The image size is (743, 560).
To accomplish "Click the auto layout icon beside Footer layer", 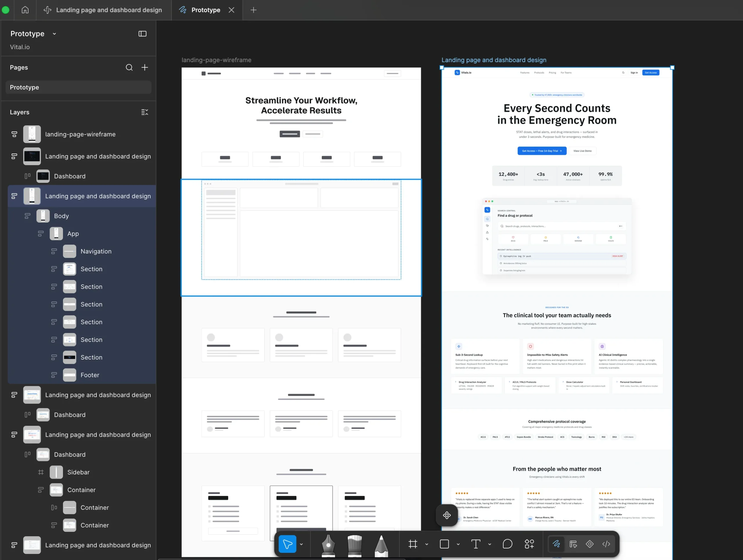I will point(54,375).
